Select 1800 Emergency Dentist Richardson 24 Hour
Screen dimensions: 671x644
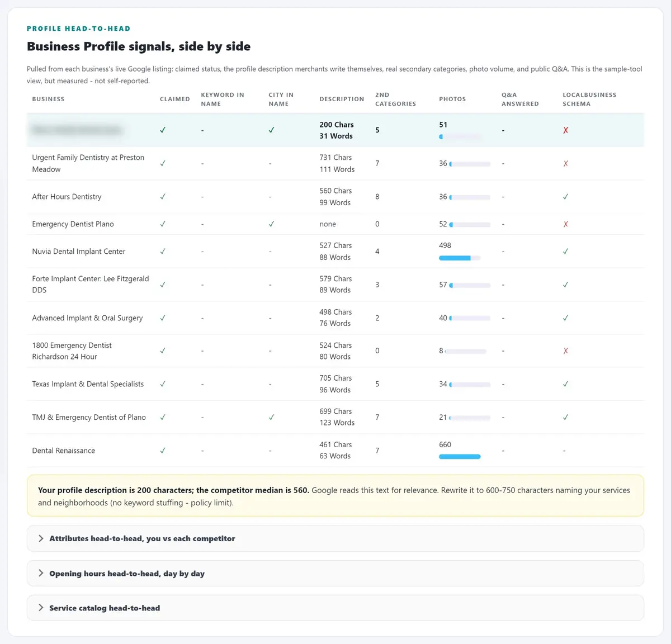(72, 351)
